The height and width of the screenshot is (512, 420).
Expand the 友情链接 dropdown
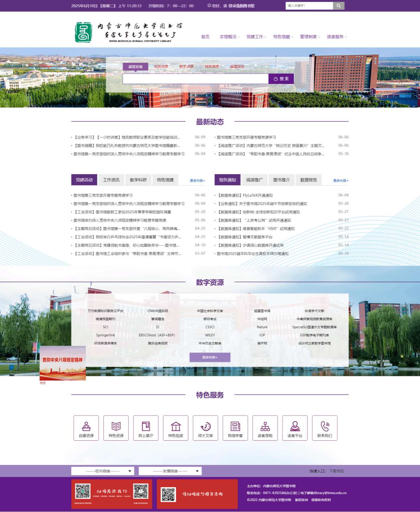point(170,471)
